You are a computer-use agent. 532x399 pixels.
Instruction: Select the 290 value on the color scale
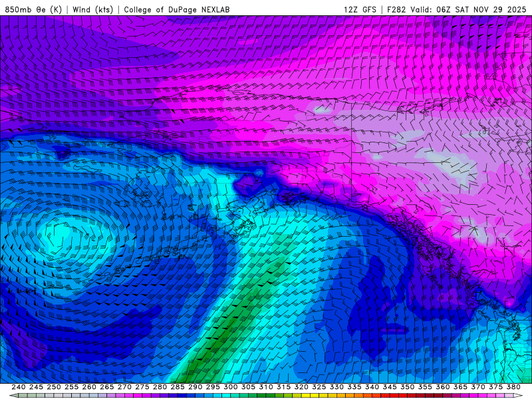click(x=195, y=387)
